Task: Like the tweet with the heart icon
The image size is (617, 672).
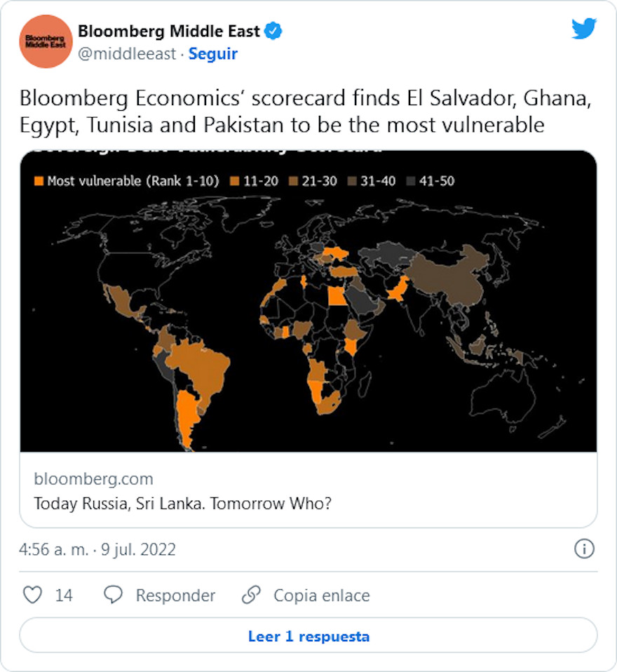Action: pos(33,595)
